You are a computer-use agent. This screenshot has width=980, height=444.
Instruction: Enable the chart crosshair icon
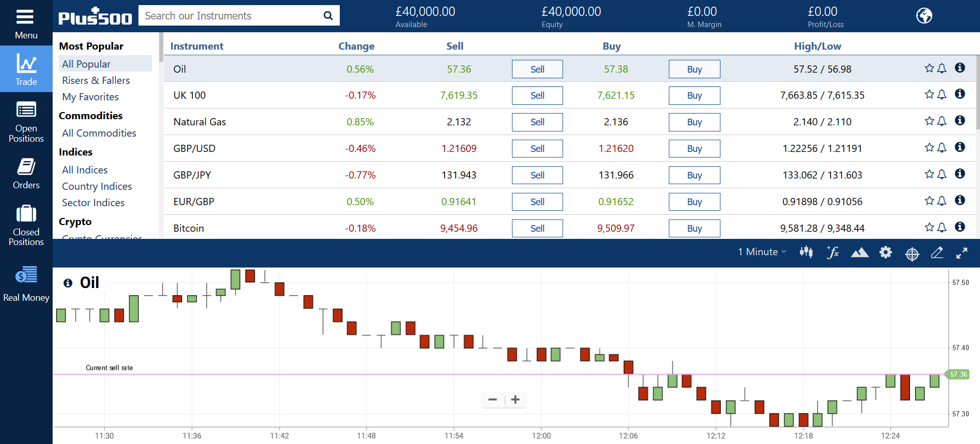coord(912,253)
